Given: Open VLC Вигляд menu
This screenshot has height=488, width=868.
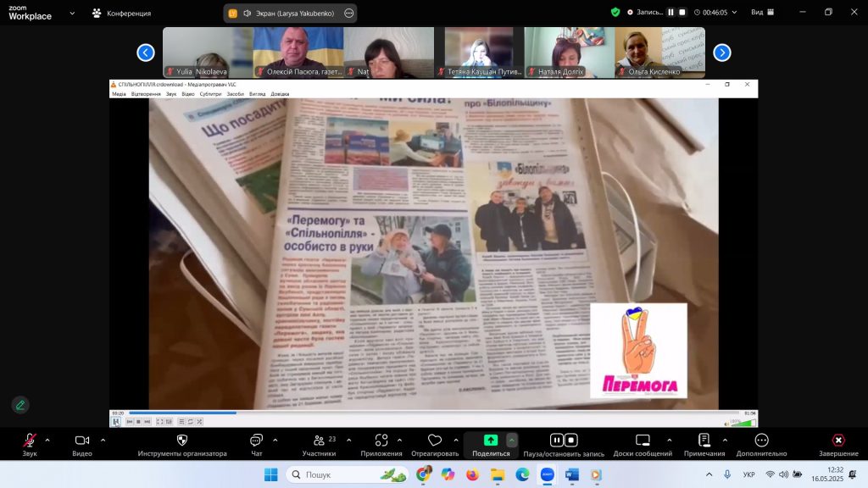Looking at the screenshot, I should click(257, 94).
